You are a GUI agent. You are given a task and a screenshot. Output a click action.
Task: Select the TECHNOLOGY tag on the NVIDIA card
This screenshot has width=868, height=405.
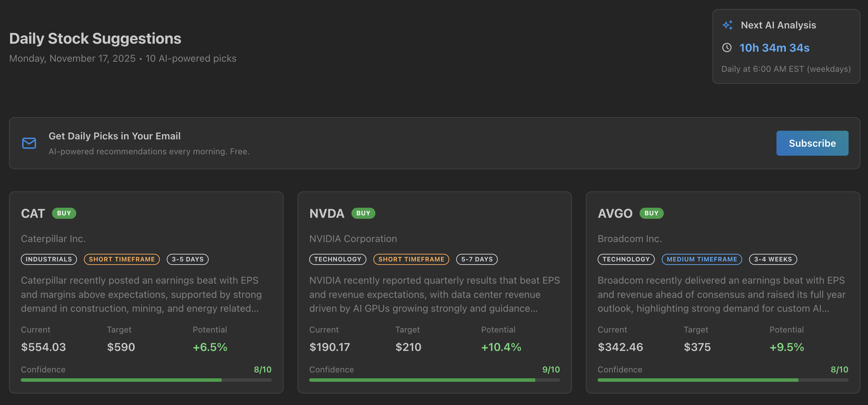click(x=338, y=259)
